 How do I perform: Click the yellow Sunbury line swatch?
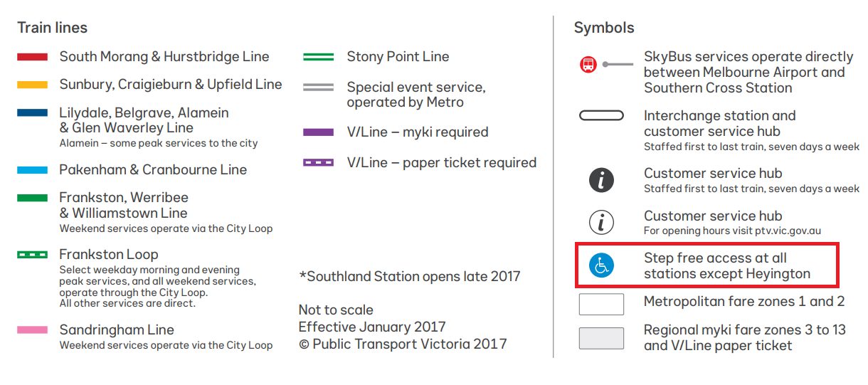click(33, 85)
